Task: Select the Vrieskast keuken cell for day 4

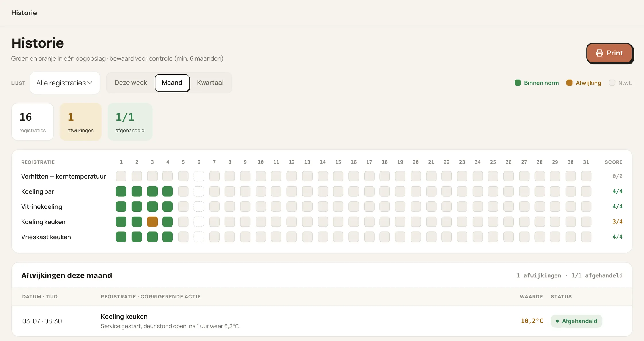Action: click(x=168, y=237)
